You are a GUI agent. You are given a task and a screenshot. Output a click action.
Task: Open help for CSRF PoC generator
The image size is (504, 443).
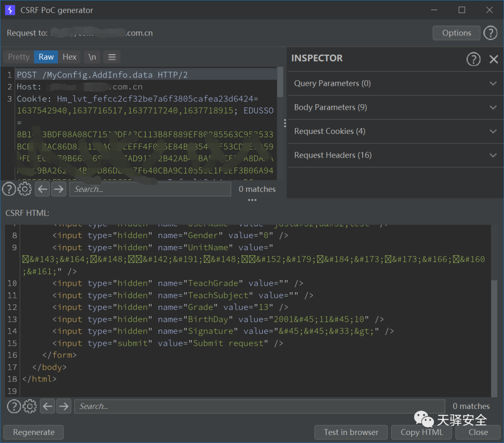[x=490, y=33]
